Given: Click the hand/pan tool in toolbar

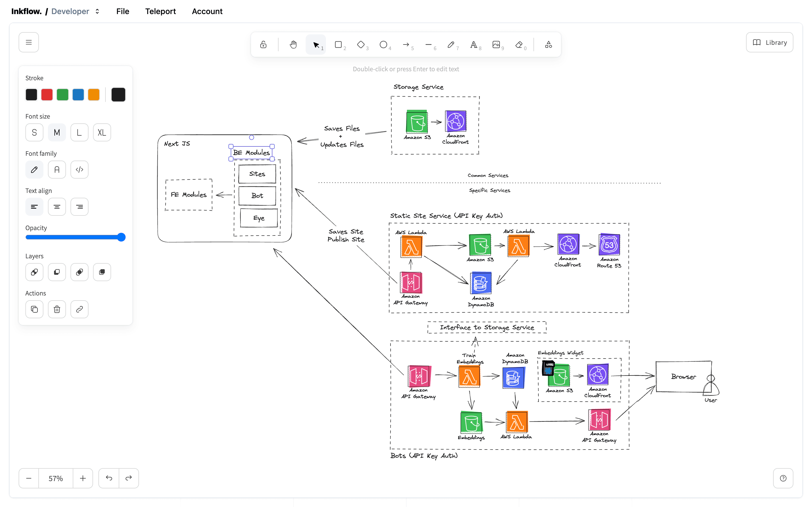Looking at the screenshot, I should [x=292, y=44].
